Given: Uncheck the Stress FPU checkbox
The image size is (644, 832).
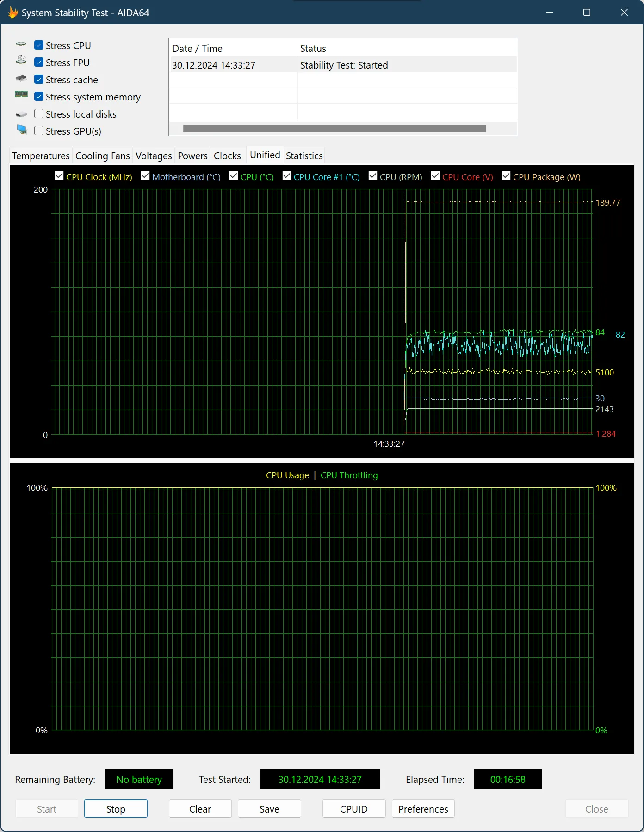Looking at the screenshot, I should coord(39,63).
